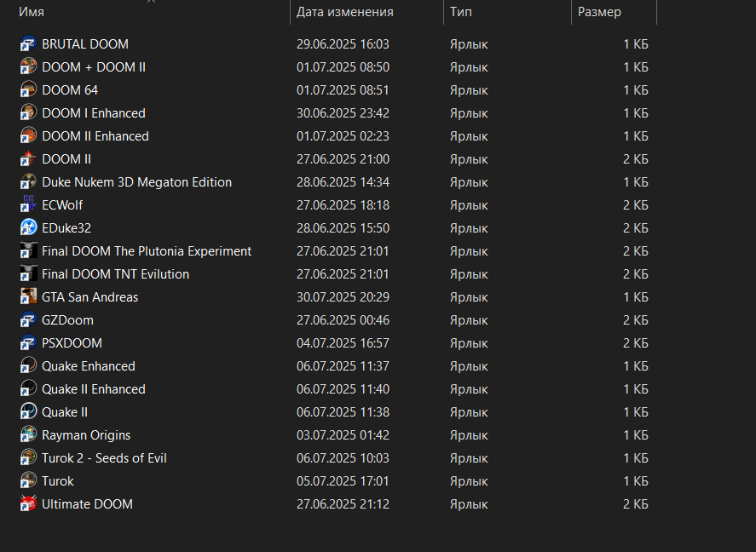Click the date 27.06.2025 21:12
756x552 pixels.
click(x=343, y=504)
